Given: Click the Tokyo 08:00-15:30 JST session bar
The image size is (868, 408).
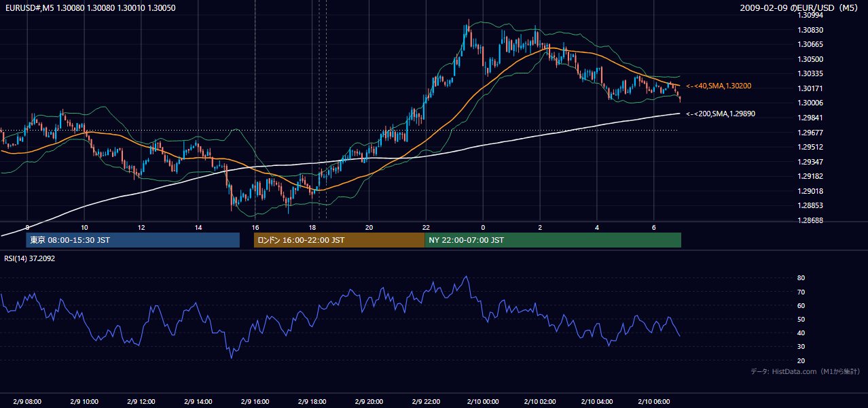Looking at the screenshot, I should point(133,240).
